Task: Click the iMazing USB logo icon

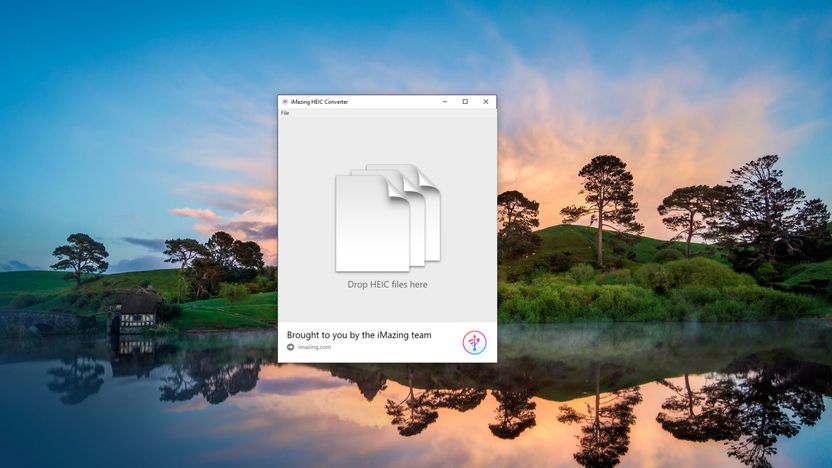Action: click(x=474, y=342)
